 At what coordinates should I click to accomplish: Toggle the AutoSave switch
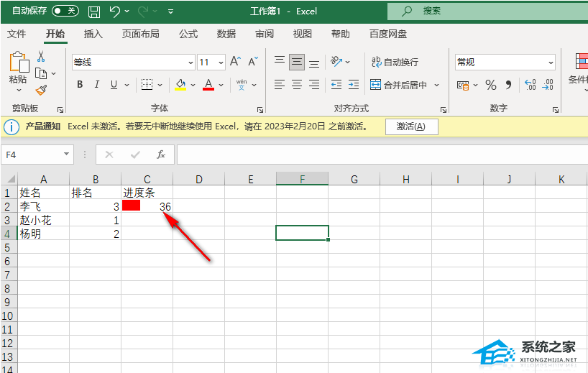[x=65, y=11]
